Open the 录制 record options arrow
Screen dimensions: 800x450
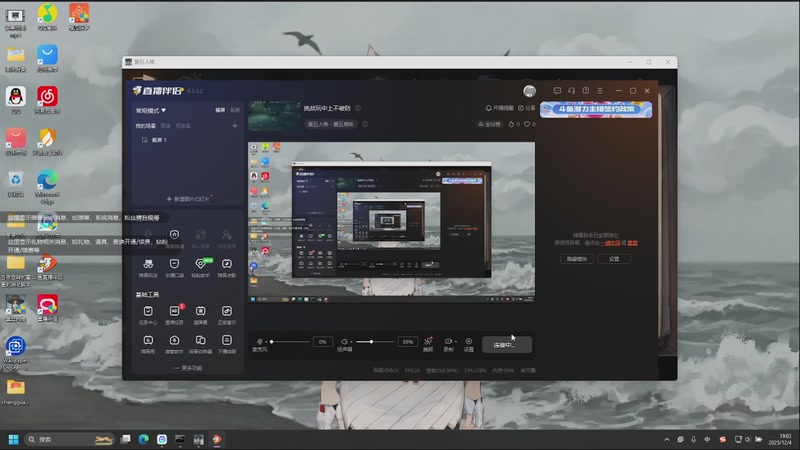click(456, 341)
